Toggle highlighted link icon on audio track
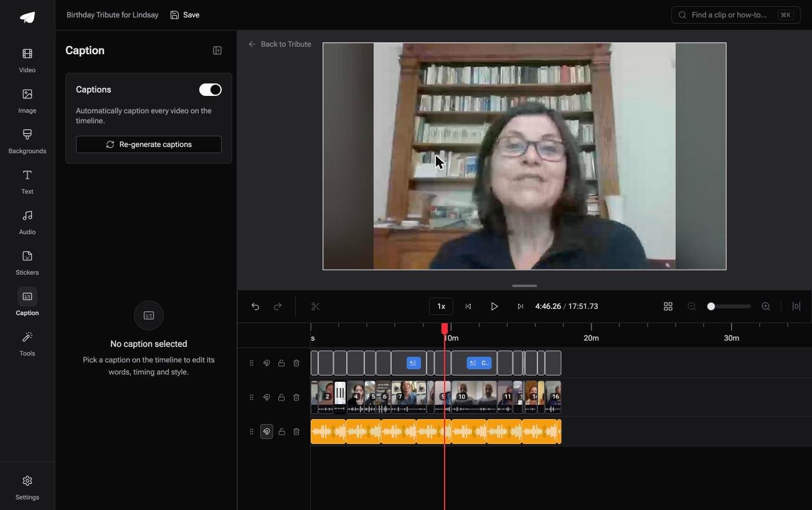 267,432
